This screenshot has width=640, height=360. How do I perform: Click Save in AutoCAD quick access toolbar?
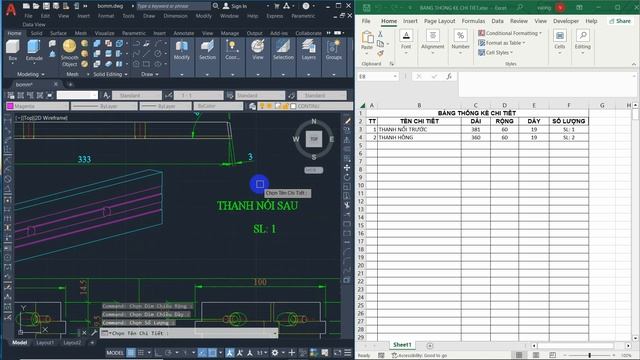coord(46,6)
